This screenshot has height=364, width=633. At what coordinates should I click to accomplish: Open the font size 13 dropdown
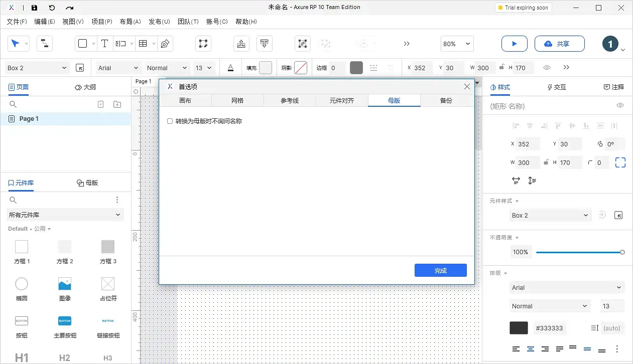pos(204,68)
